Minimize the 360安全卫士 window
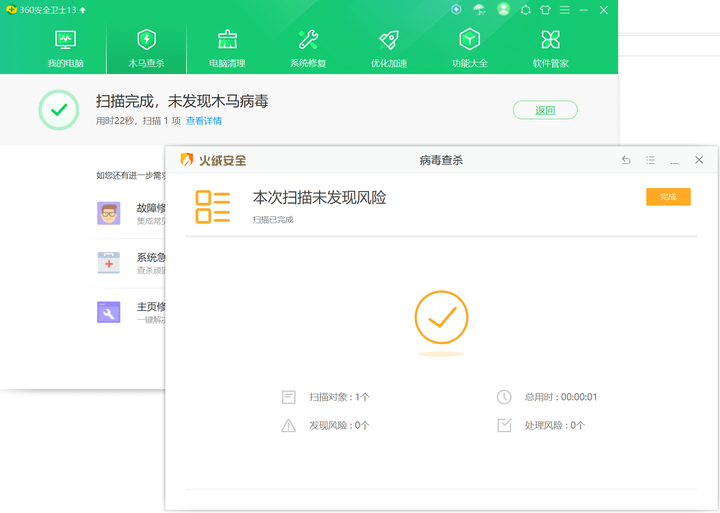Screen dimensions: 720x513 pos(584,10)
